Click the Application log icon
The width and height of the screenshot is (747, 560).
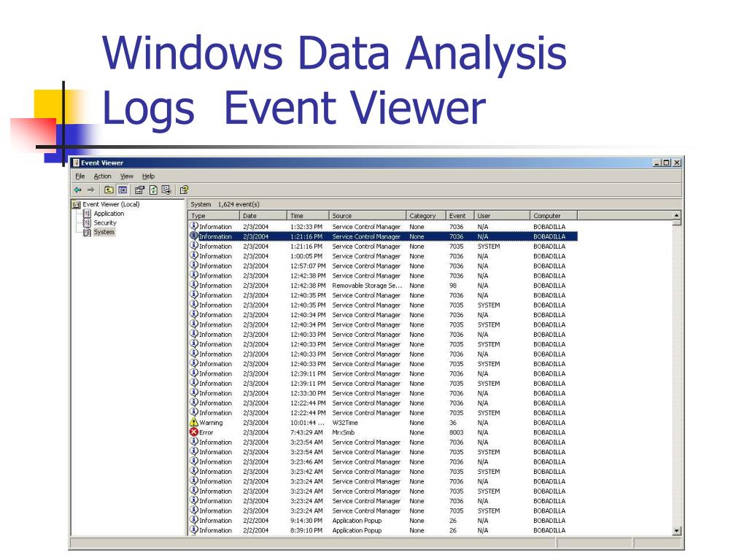(x=88, y=214)
